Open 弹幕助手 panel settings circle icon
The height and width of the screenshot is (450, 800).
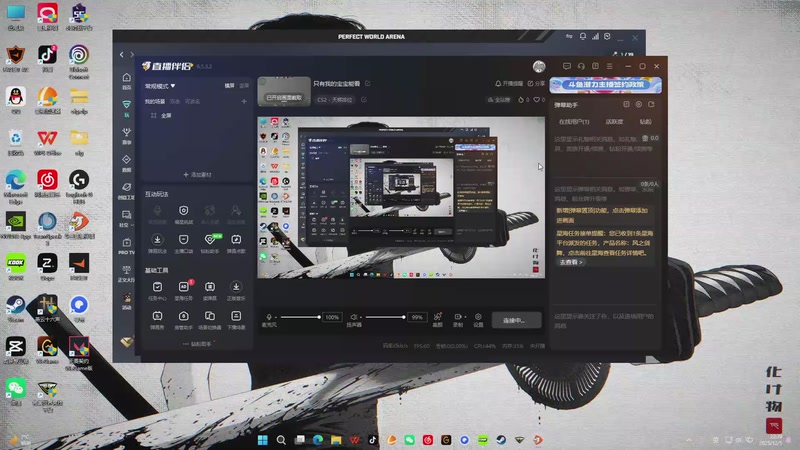tap(639, 104)
